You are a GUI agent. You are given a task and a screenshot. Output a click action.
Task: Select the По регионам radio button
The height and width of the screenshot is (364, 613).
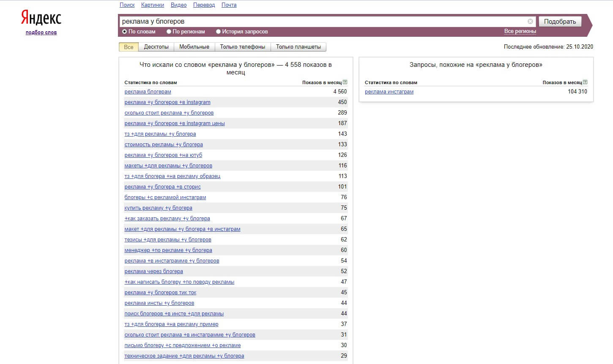point(169,32)
